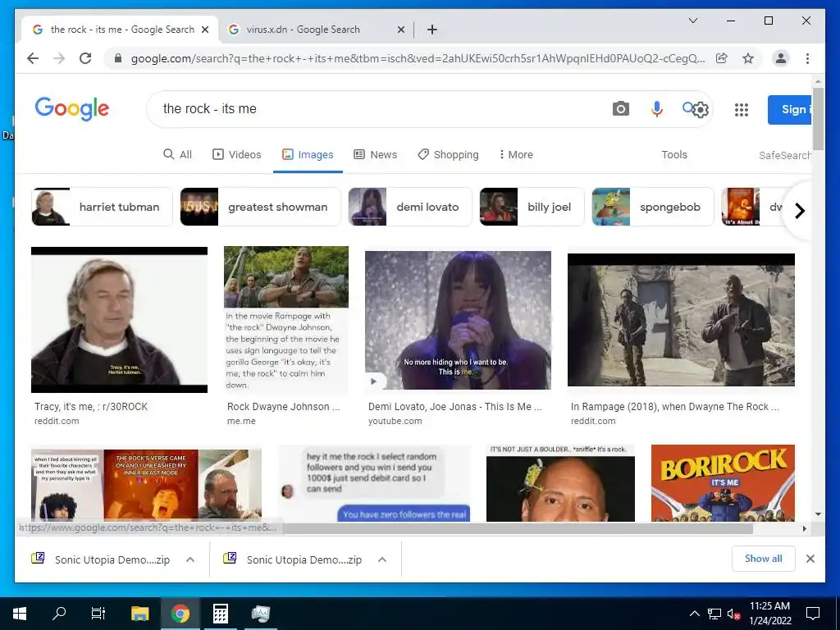Follow the 'Demi Lovato, Joe Jonas - This Is Me' link
840x630 pixels.
click(x=454, y=407)
